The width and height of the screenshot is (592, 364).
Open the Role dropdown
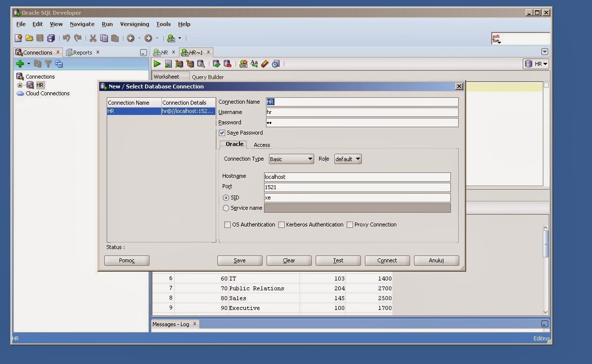click(348, 159)
